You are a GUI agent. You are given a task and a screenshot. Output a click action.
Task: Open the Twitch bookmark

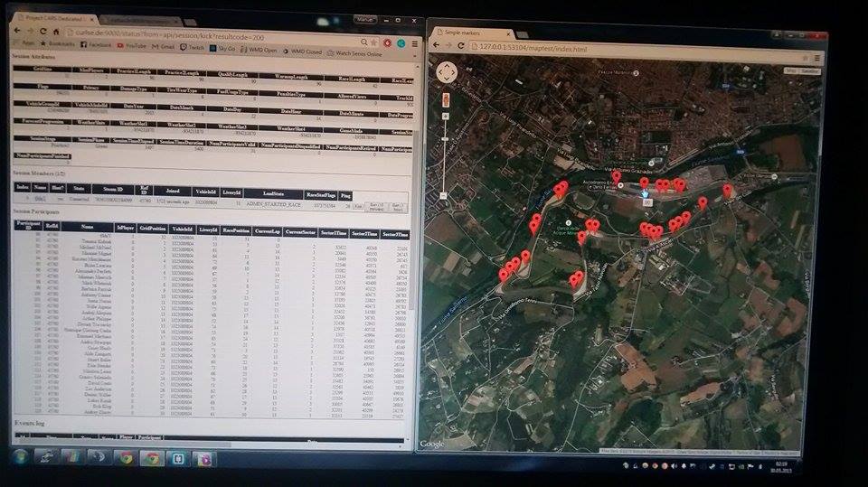coord(197,47)
